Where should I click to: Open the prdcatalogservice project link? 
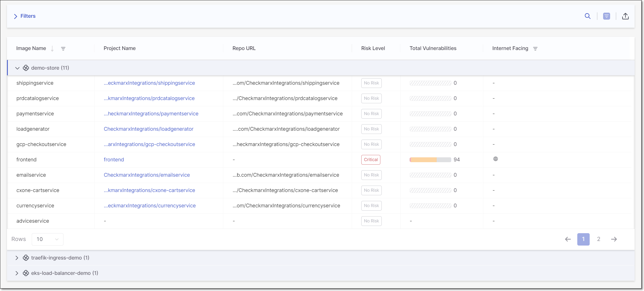[149, 98]
